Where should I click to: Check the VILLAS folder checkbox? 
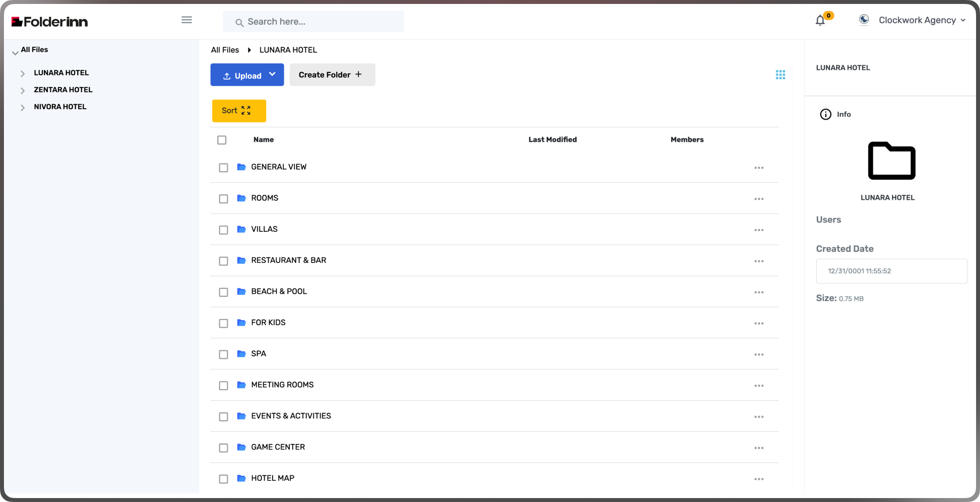click(223, 230)
